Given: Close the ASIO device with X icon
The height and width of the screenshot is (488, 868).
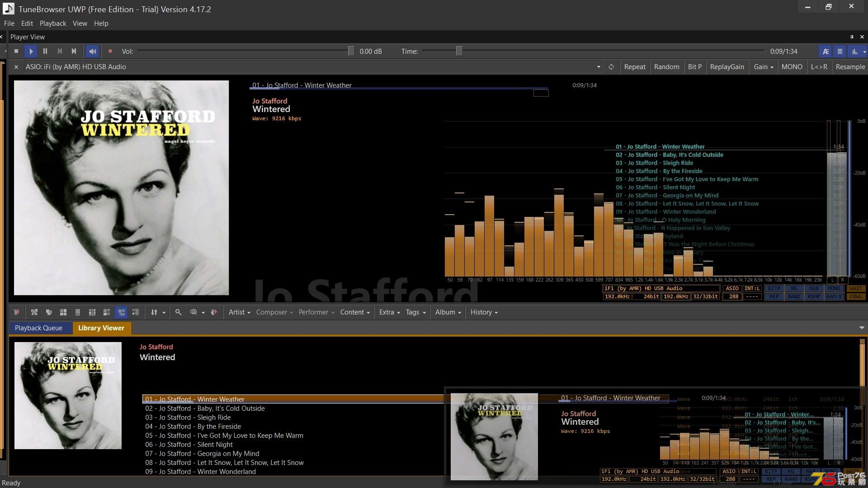Looking at the screenshot, I should [16, 67].
